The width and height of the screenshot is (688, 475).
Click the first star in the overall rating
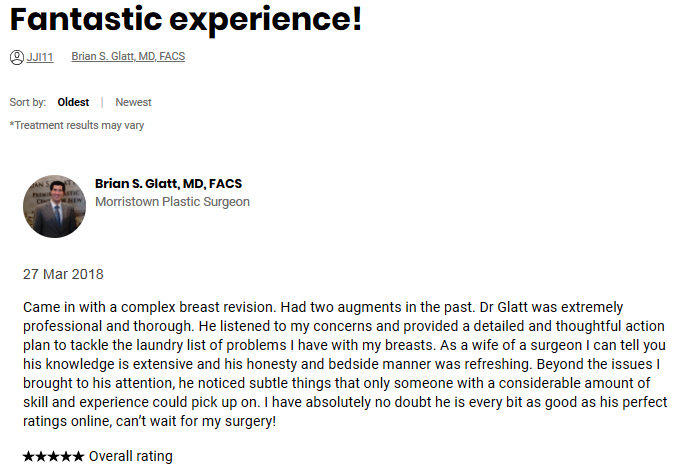[x=28, y=457]
